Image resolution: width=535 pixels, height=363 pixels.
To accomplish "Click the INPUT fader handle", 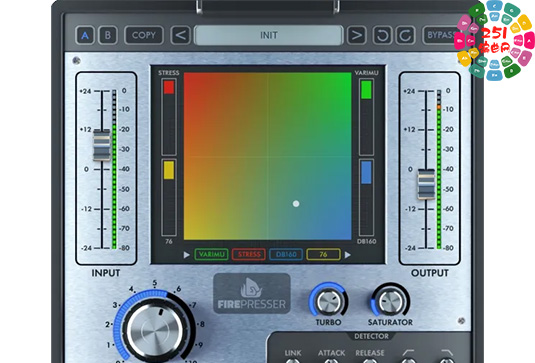I will (102, 145).
